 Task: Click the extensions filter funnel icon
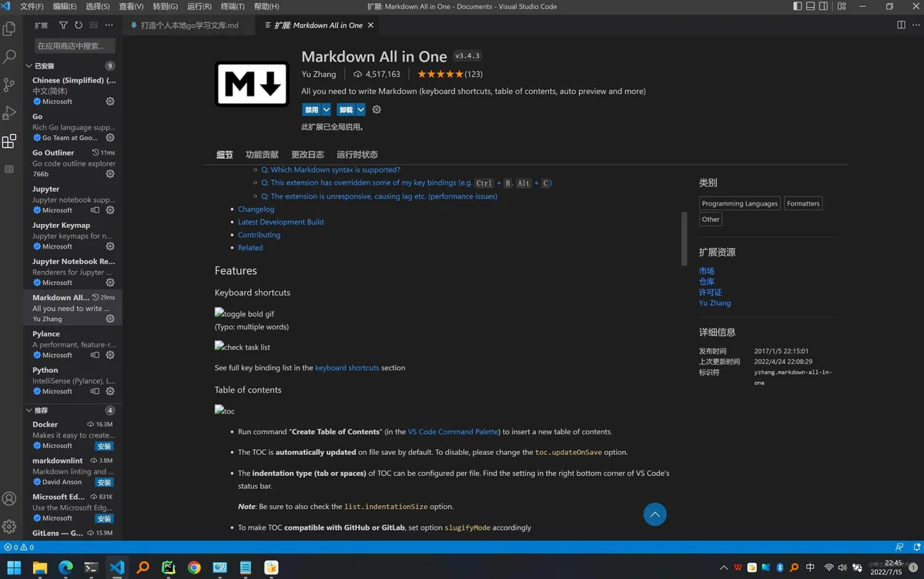pyautogui.click(x=63, y=25)
